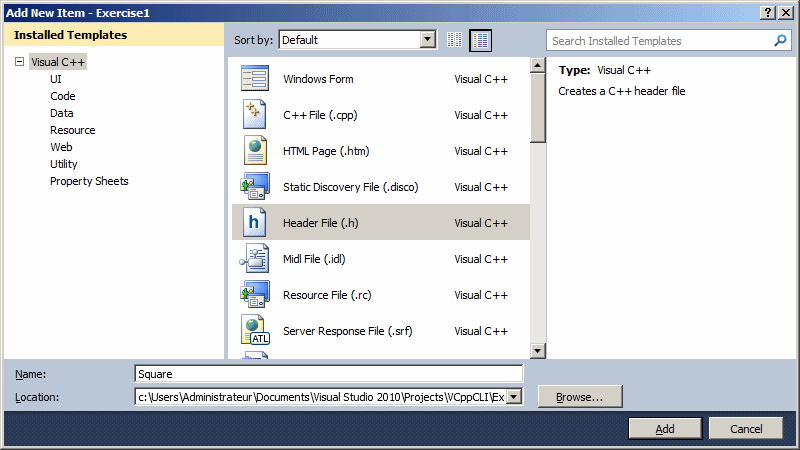Screen dimensions: 800x450
Task: Click the "C++ File (.cpp)" label
Action: [x=320, y=115]
